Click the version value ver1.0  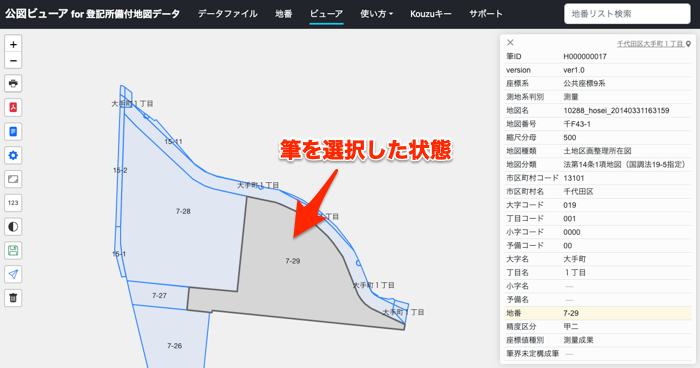point(574,70)
